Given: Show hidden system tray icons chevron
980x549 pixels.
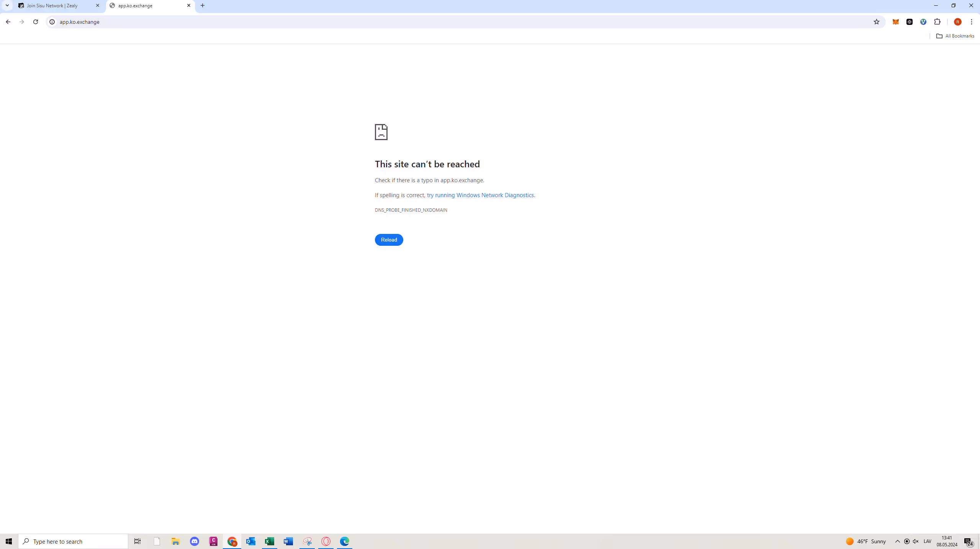Looking at the screenshot, I should pos(897,541).
